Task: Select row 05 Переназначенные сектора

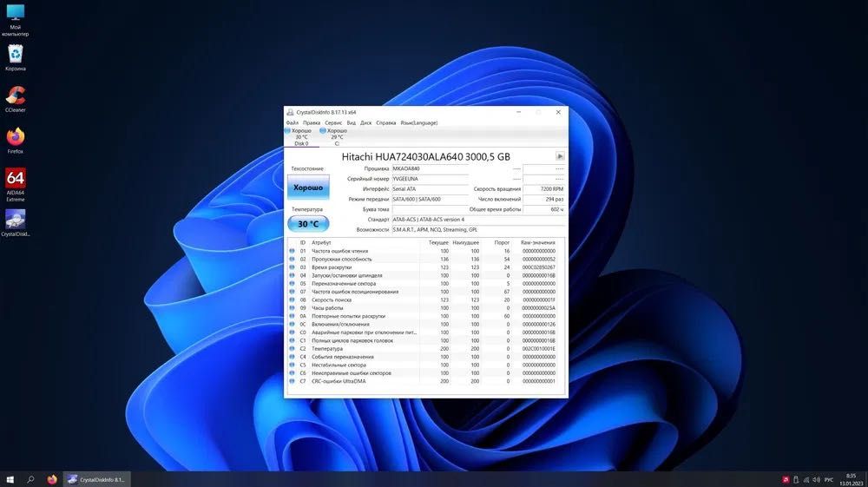Action: pyautogui.click(x=425, y=283)
